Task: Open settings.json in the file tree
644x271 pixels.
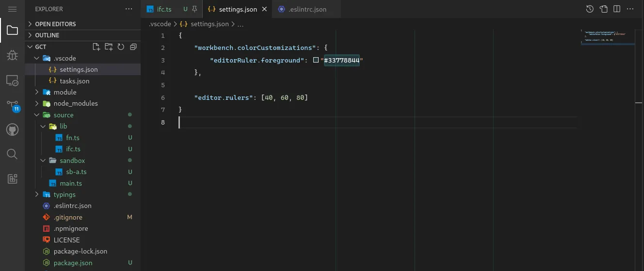Action: pos(83,69)
